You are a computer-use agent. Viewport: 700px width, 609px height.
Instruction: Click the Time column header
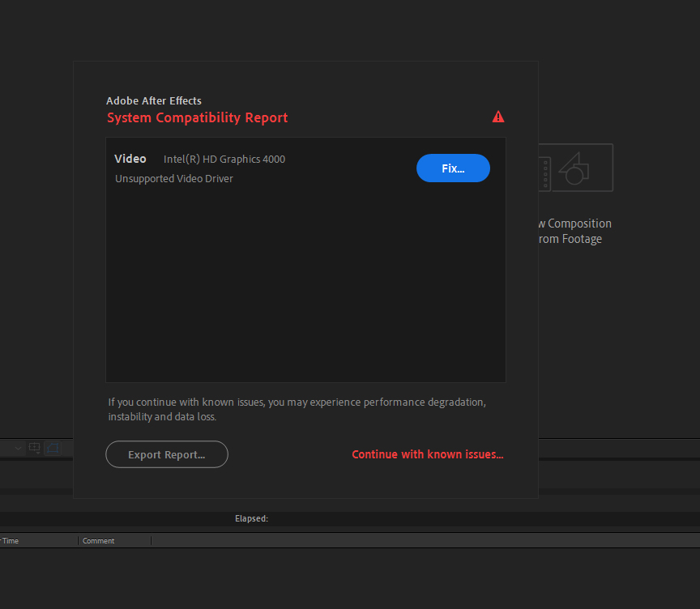pos(11,541)
